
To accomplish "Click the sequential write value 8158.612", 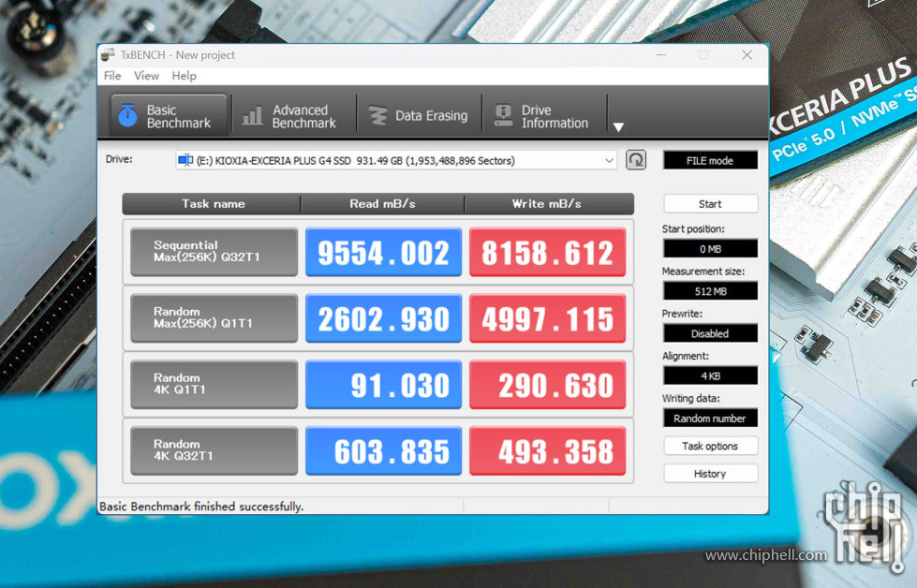I will pyautogui.click(x=547, y=252).
